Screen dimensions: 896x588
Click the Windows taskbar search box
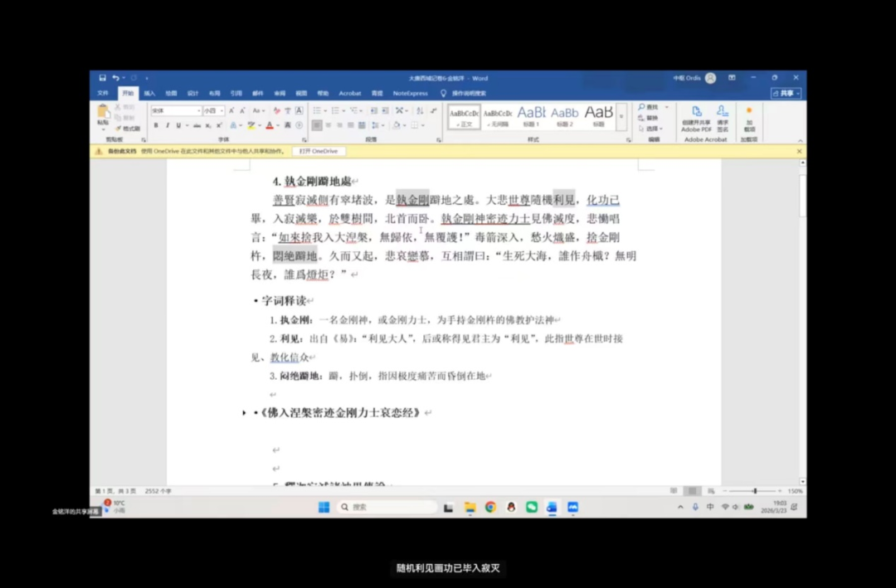click(x=386, y=507)
